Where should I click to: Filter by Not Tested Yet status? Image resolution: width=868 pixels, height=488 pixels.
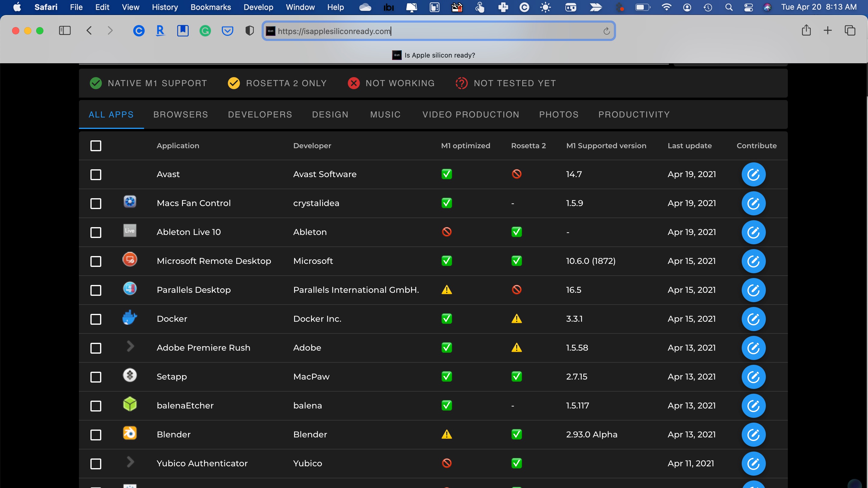pos(506,83)
